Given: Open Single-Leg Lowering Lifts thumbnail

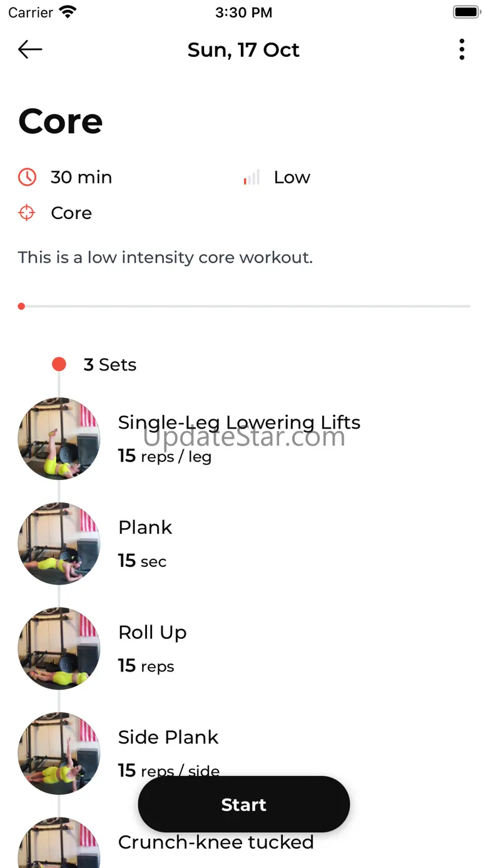Looking at the screenshot, I should 59,438.
